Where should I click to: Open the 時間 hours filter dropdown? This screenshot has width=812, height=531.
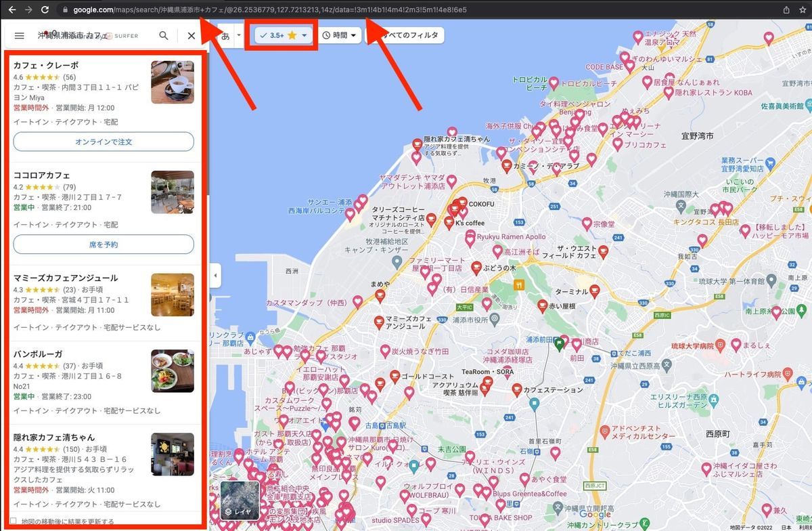tap(338, 35)
